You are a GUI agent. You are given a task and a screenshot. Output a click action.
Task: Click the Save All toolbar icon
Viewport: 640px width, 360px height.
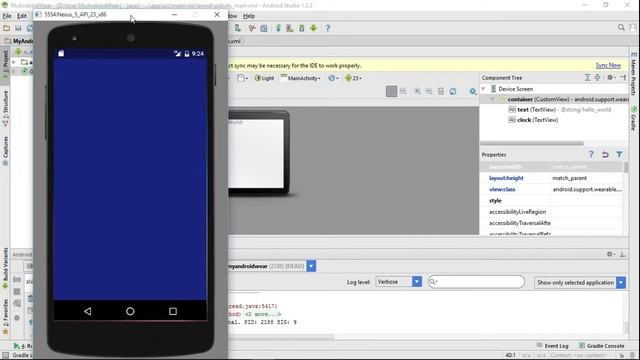click(18, 28)
